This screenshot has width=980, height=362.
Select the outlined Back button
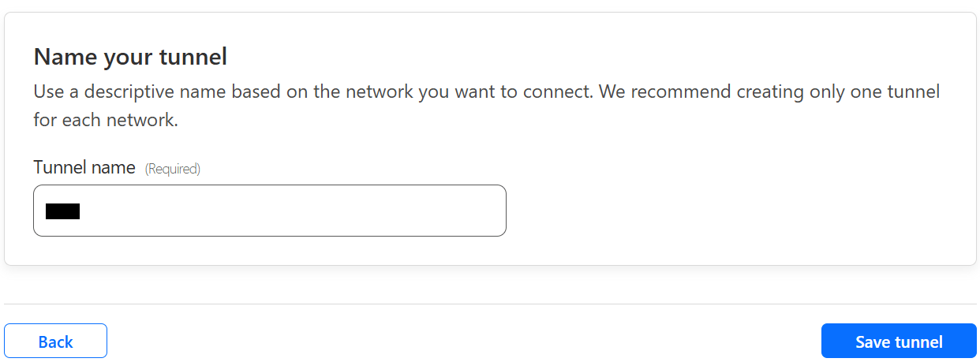coord(55,341)
